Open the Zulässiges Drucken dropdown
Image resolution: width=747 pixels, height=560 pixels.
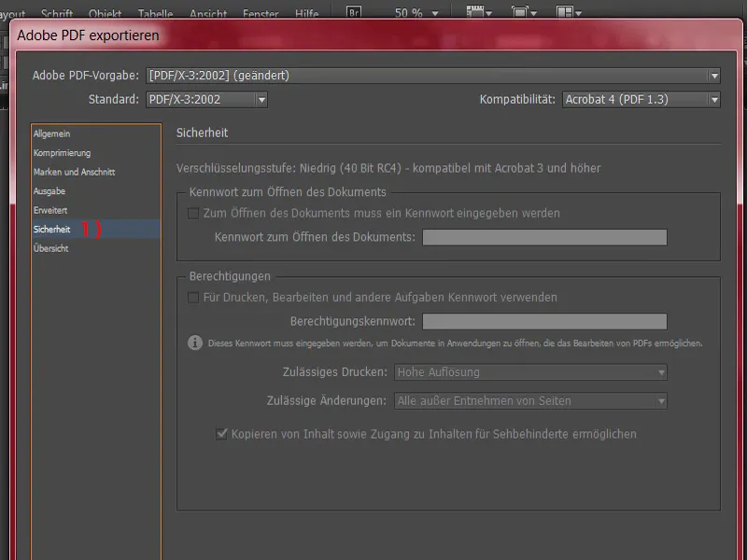click(530, 371)
